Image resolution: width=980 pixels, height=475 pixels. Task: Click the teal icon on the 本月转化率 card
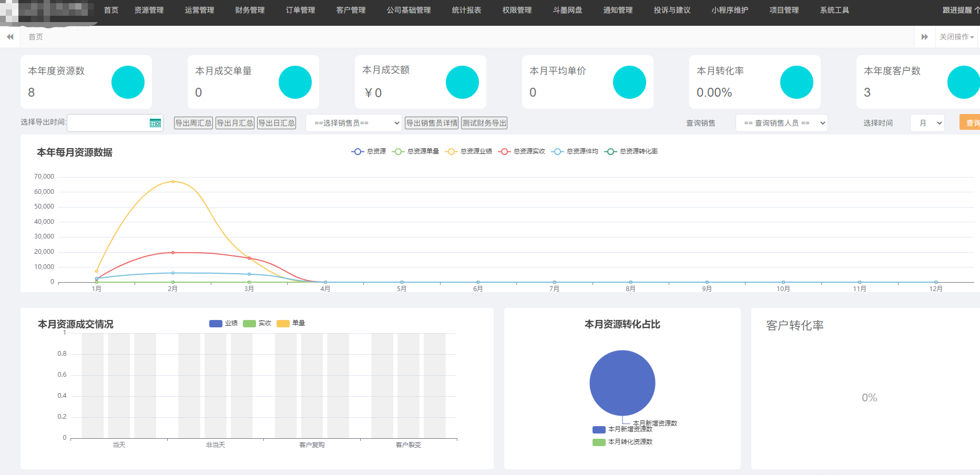[797, 82]
